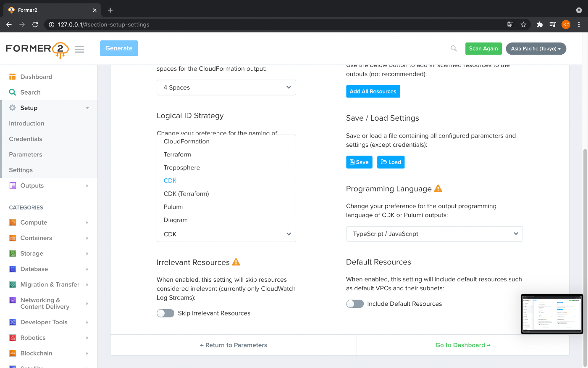This screenshot has width=588, height=368.
Task: Click the Generate button
Action: tap(119, 48)
